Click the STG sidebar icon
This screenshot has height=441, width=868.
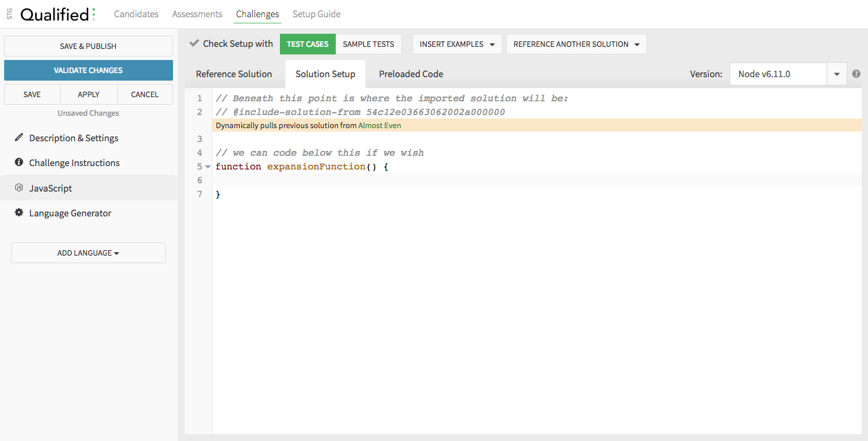tap(8, 14)
